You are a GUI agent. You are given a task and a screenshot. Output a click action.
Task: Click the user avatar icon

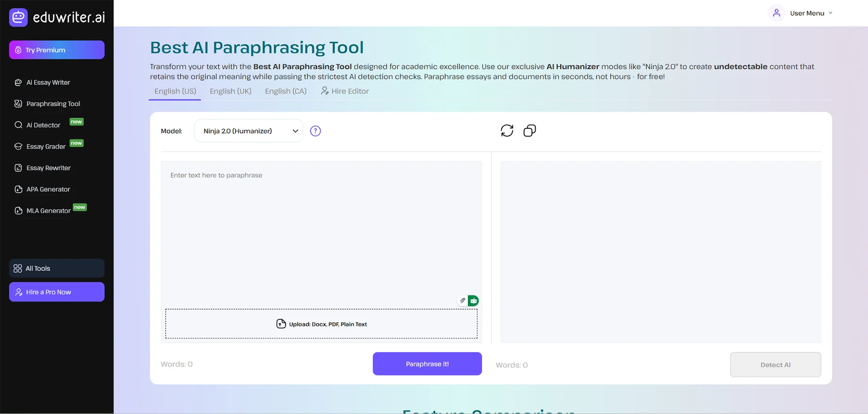pyautogui.click(x=776, y=13)
